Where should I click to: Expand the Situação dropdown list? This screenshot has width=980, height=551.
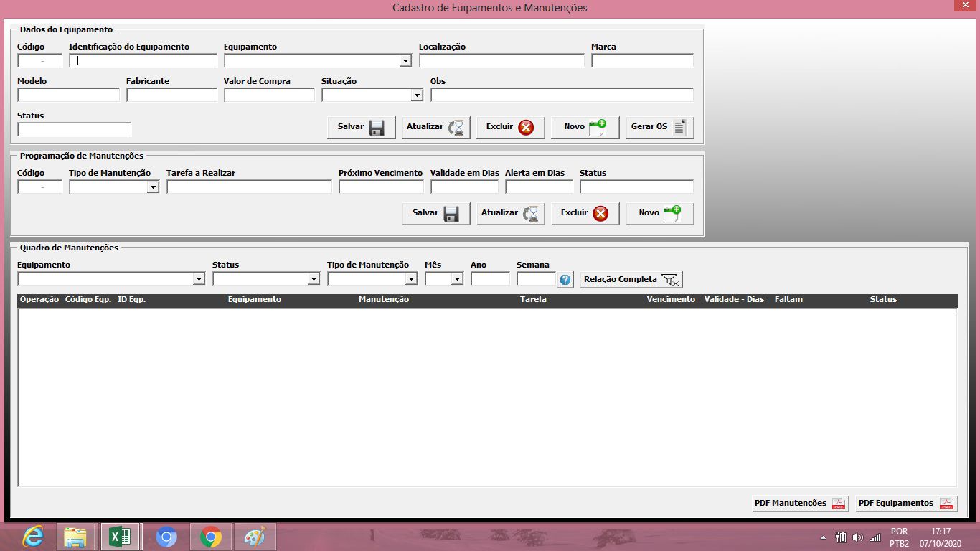point(417,95)
